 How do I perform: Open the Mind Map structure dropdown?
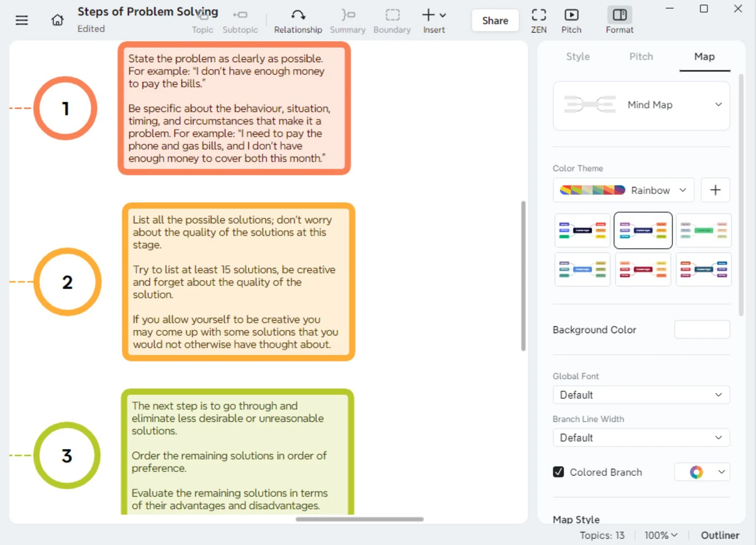point(641,105)
